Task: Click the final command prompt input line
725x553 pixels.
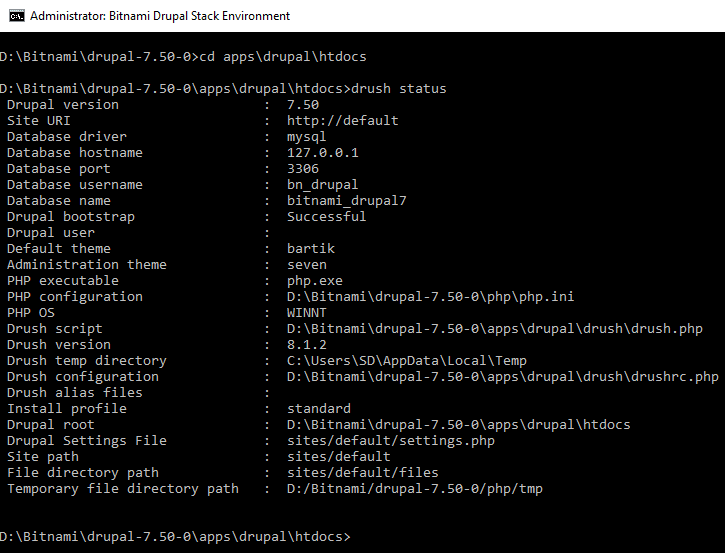Action: pos(176,537)
